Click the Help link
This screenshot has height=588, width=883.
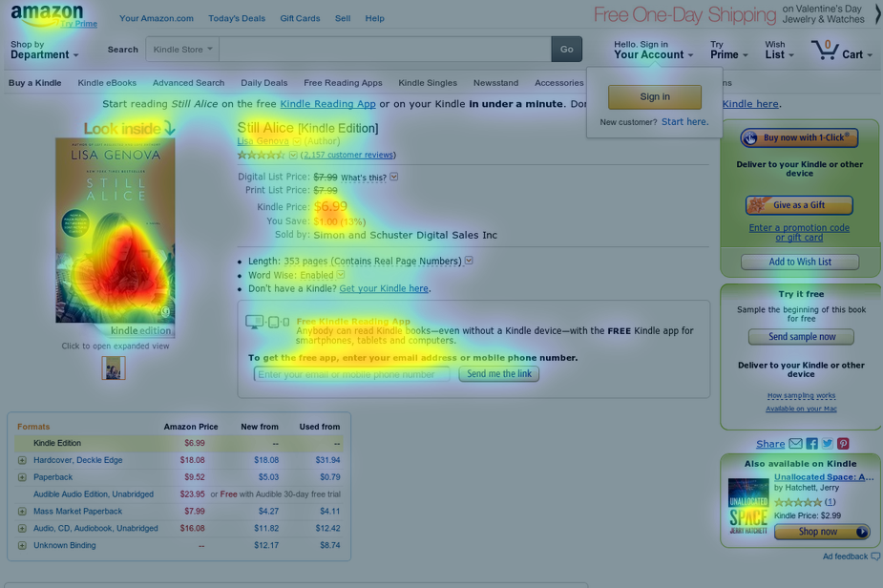(374, 18)
